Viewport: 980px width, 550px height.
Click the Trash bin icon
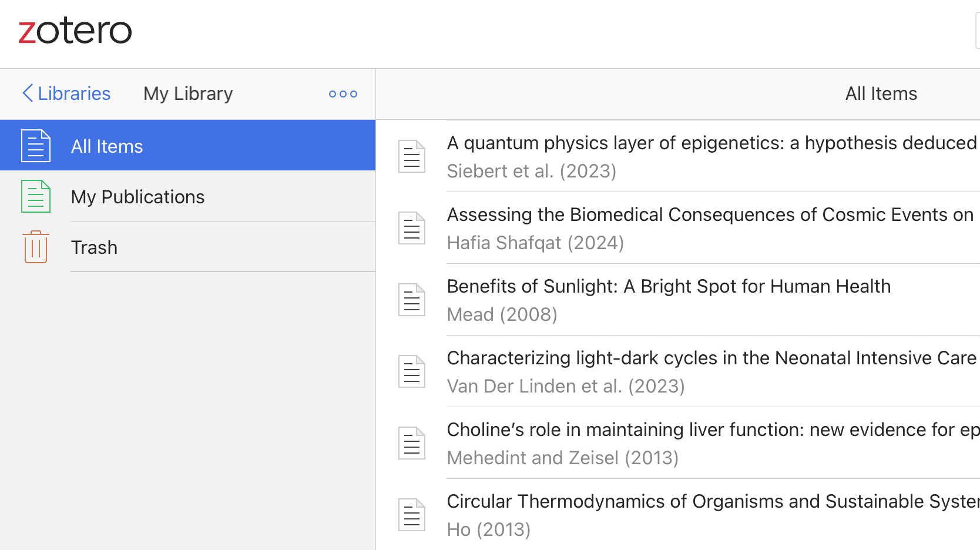point(36,247)
